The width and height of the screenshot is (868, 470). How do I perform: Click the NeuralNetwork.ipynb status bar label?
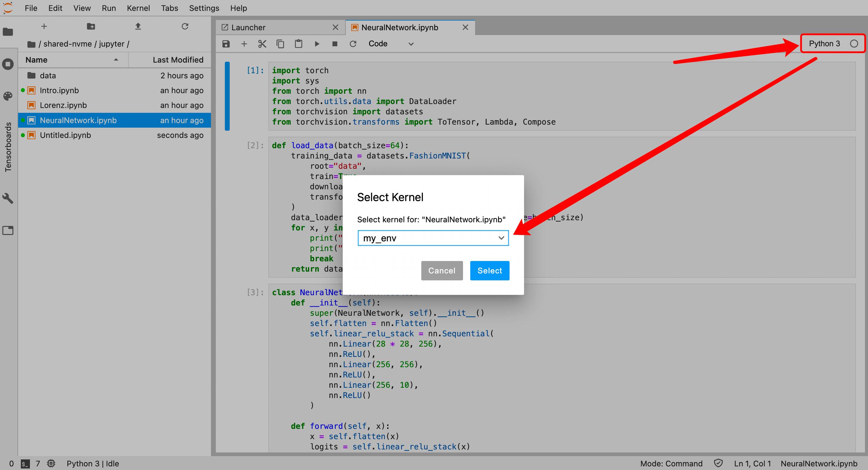coord(819,464)
